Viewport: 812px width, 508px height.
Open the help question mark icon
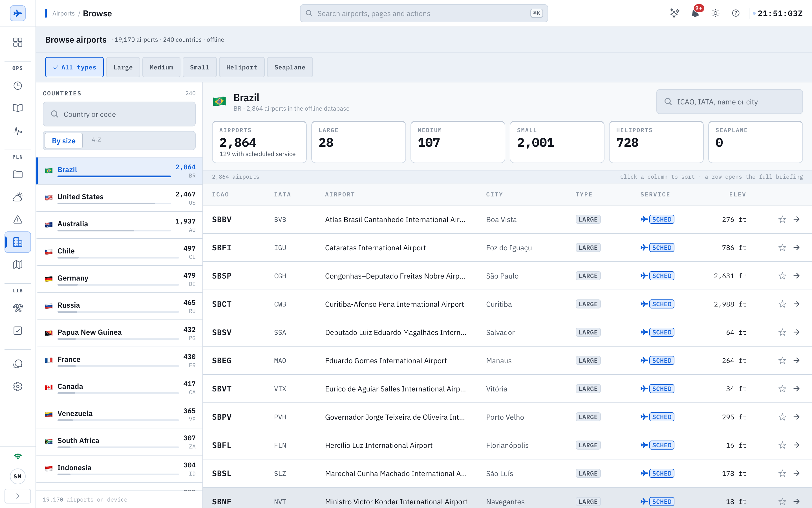[x=736, y=14]
